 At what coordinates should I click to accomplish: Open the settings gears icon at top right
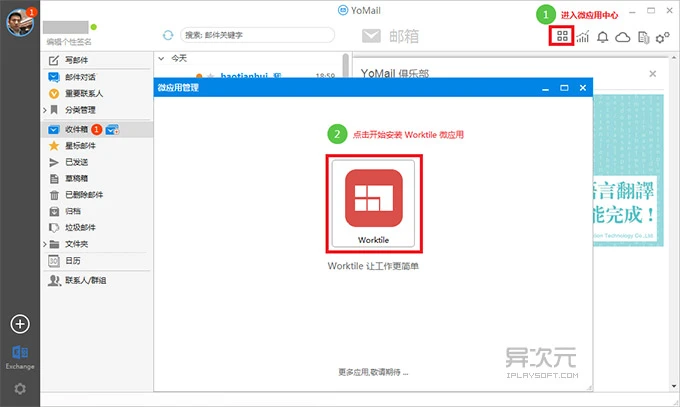[x=662, y=37]
